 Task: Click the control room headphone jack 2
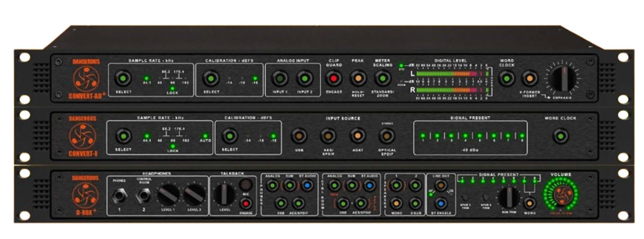click(x=144, y=196)
